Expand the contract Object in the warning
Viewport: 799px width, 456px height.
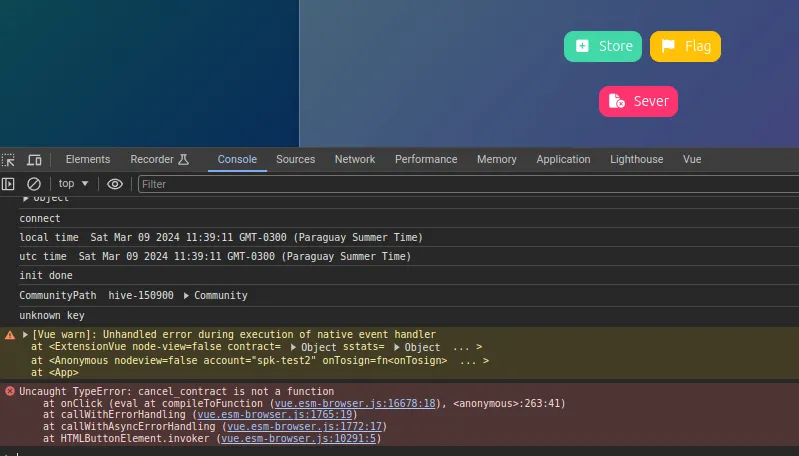pos(293,347)
